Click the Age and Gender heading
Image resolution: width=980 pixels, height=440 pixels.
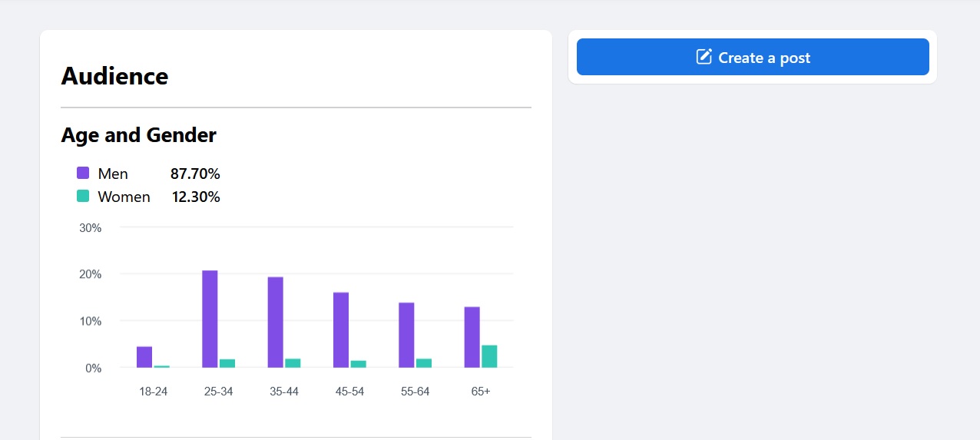pos(138,135)
